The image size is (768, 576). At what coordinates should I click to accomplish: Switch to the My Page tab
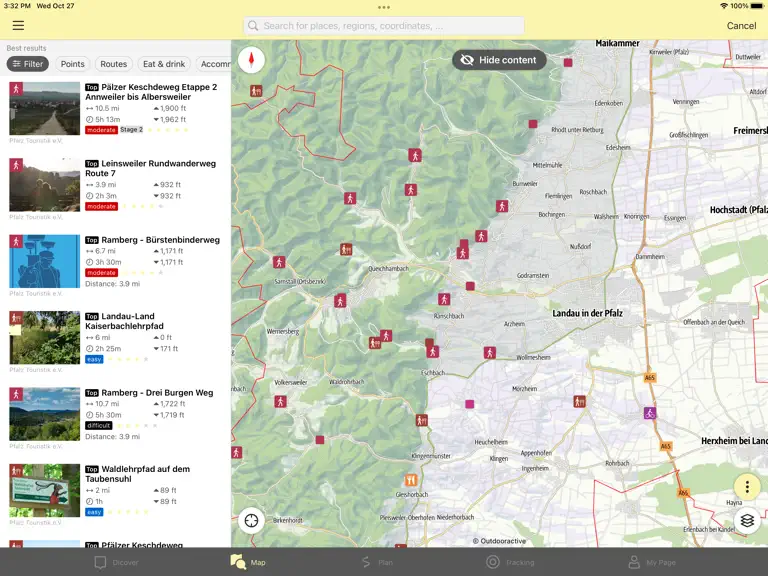click(652, 562)
